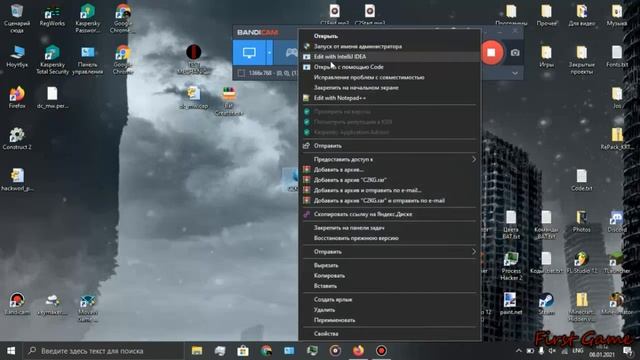Choose "Создать ярлык" in the context menu

click(389, 300)
